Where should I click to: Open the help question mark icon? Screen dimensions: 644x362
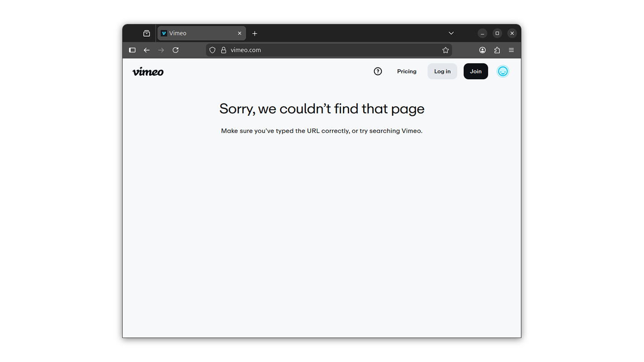(x=378, y=71)
